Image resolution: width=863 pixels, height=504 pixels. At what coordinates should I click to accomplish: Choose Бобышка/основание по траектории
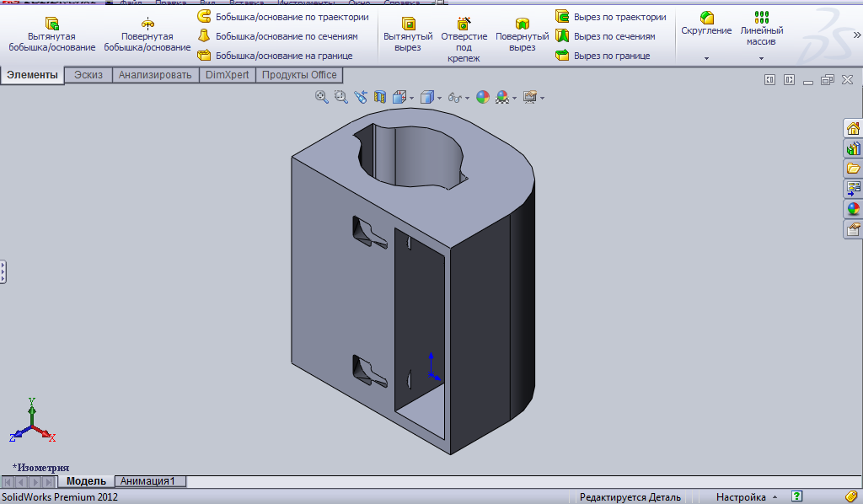[283, 17]
